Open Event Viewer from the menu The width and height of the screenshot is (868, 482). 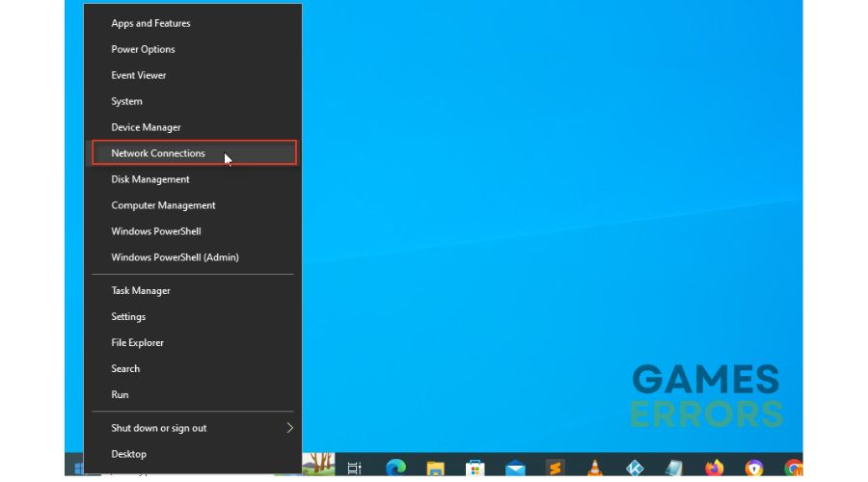click(x=139, y=75)
